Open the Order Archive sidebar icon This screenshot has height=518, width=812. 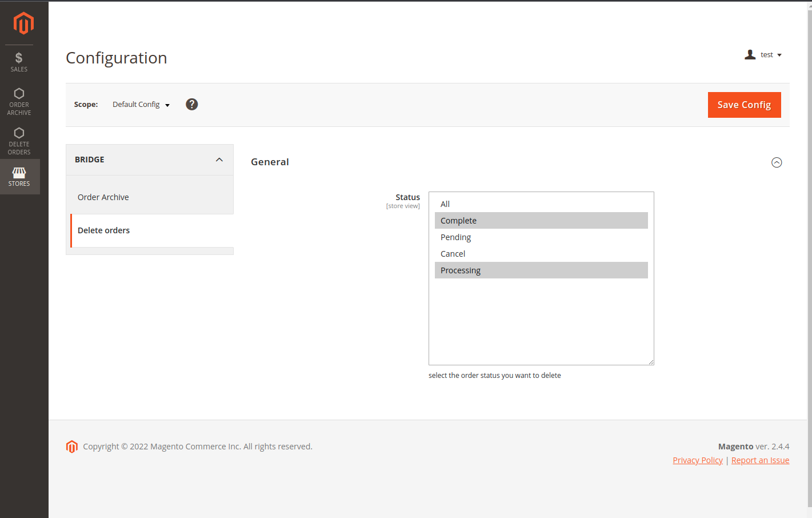tap(19, 101)
